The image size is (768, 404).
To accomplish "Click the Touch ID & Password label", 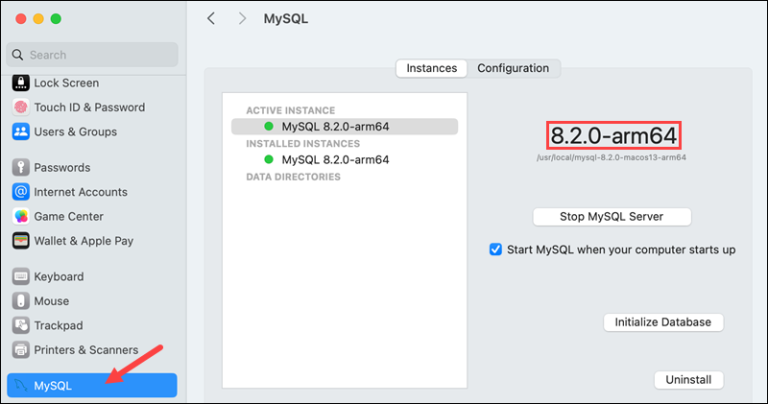I will coord(89,107).
